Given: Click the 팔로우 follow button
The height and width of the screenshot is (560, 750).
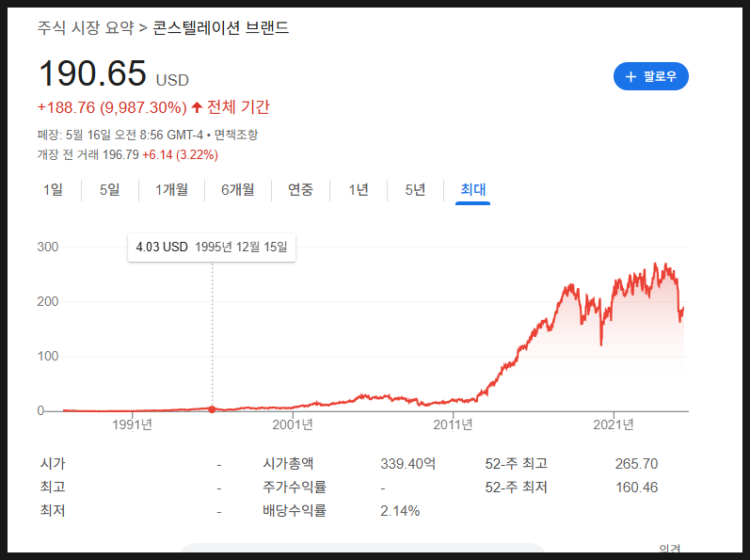Looking at the screenshot, I should coord(650,76).
